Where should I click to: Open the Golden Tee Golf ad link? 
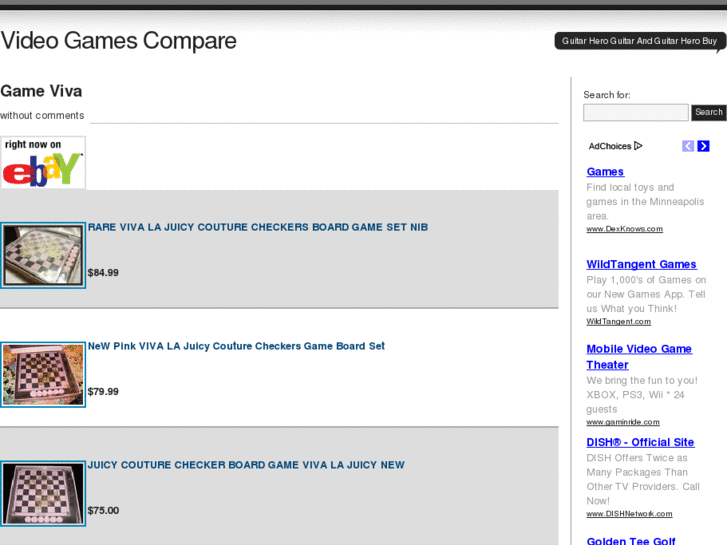click(631, 541)
